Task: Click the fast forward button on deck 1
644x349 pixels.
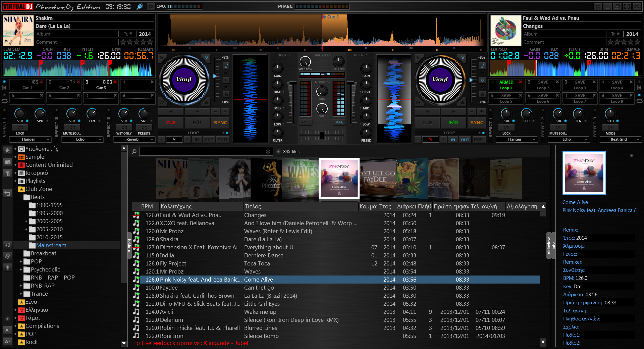Action: tap(197, 111)
